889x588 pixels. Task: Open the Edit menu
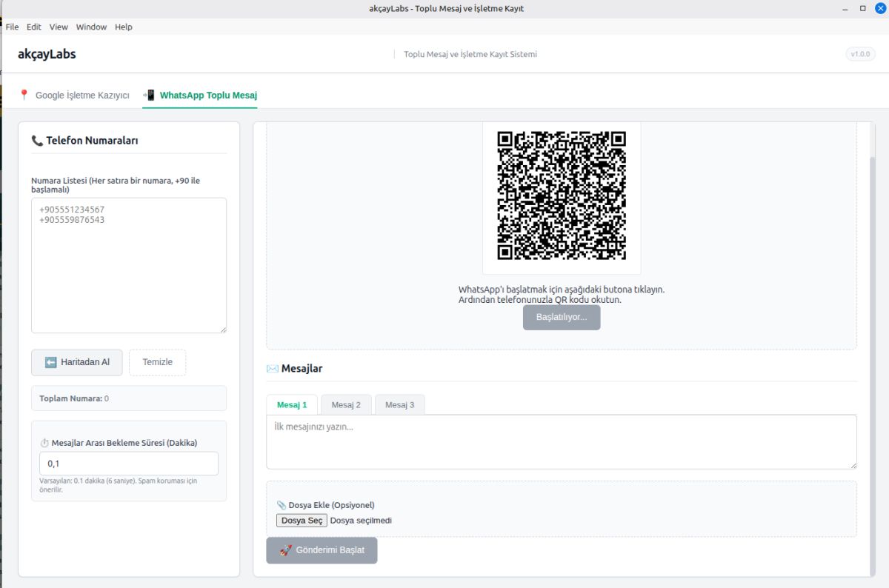pos(34,27)
